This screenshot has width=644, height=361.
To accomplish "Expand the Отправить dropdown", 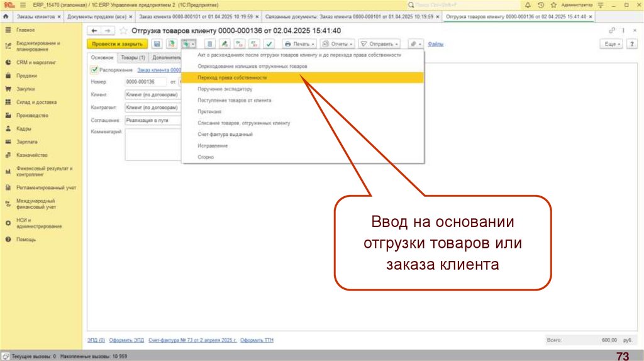I will coord(382,44).
